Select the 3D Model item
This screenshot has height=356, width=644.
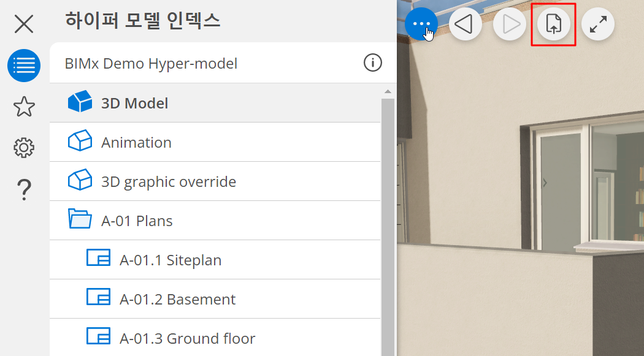coord(134,103)
